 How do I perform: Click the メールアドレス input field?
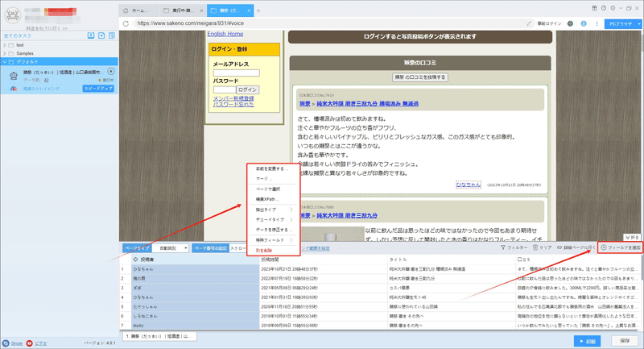point(236,73)
